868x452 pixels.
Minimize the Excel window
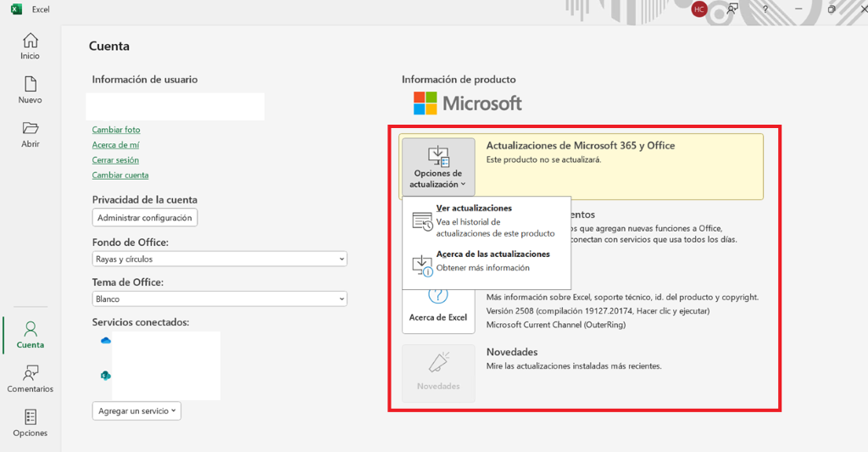click(x=798, y=8)
